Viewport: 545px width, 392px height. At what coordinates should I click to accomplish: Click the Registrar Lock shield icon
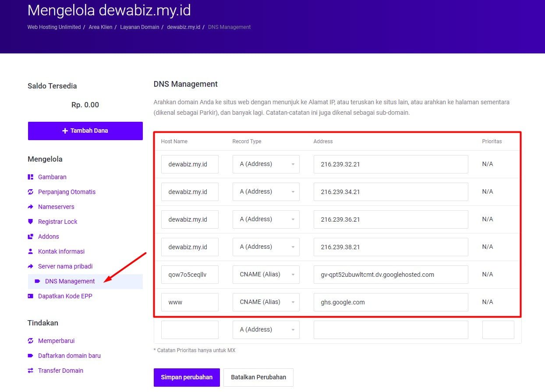(x=30, y=222)
